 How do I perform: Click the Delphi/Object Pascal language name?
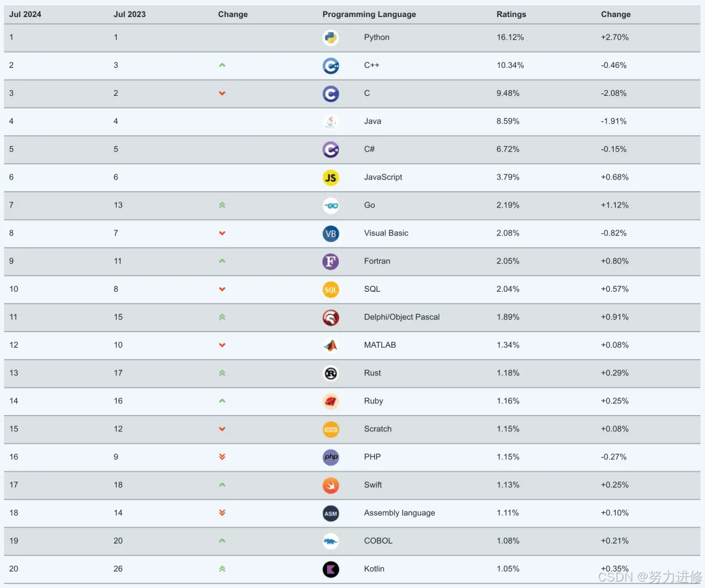pyautogui.click(x=402, y=317)
